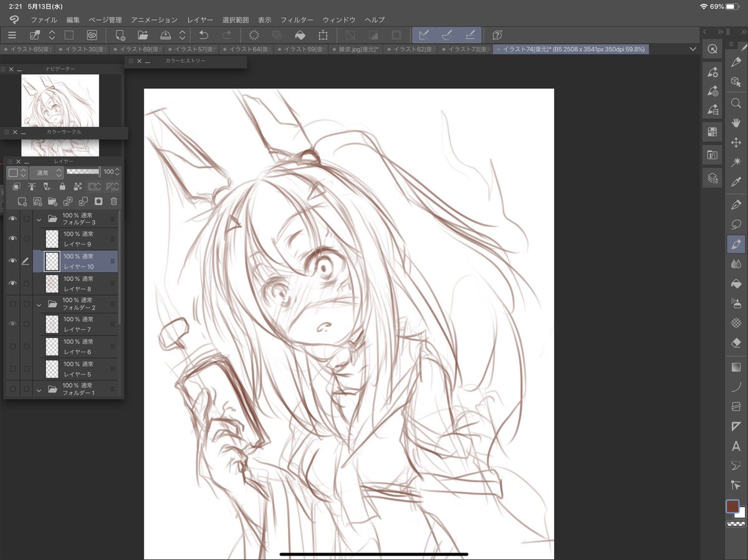Hide フォルダー 3 with its eye icon
This screenshot has width=748, height=560.
(12, 219)
